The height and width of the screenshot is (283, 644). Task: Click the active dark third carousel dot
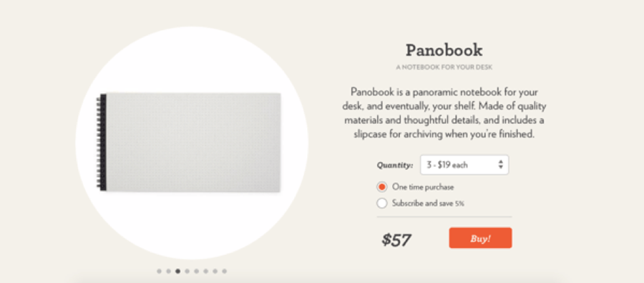[x=178, y=271]
